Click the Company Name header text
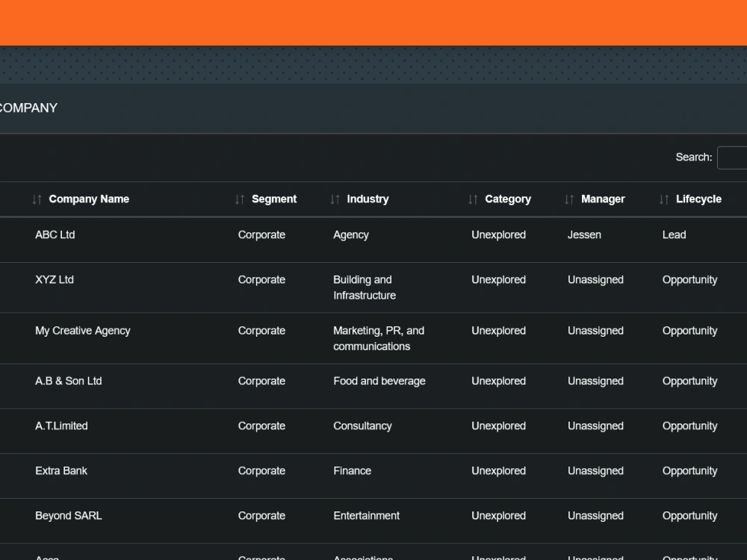The width and height of the screenshot is (747, 560). point(89,199)
